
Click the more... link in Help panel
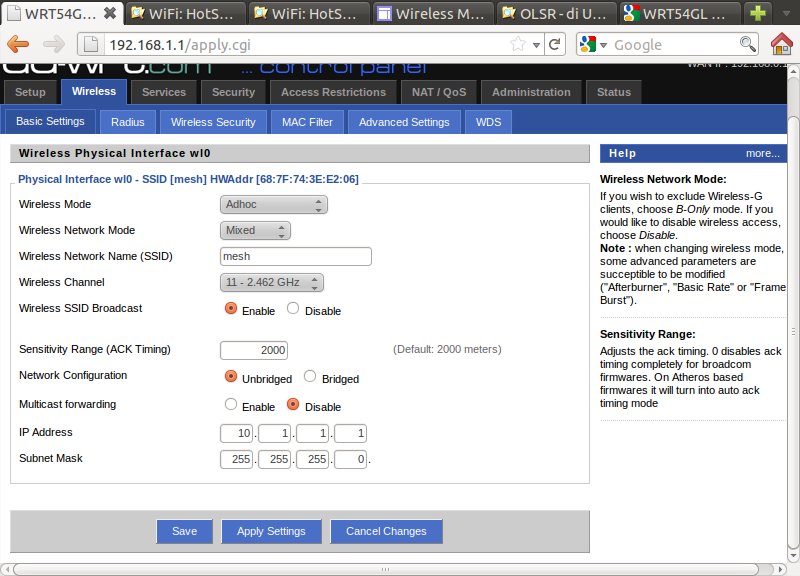(x=762, y=154)
